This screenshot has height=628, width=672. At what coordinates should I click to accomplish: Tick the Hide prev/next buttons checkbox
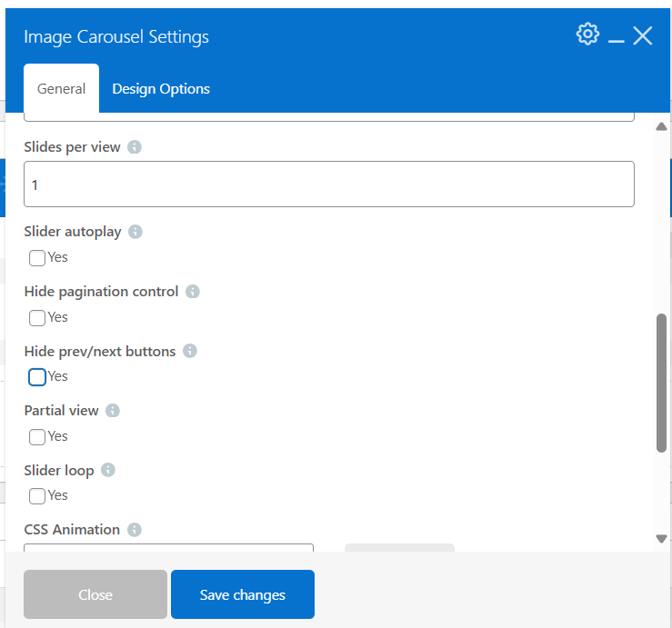pos(37,377)
